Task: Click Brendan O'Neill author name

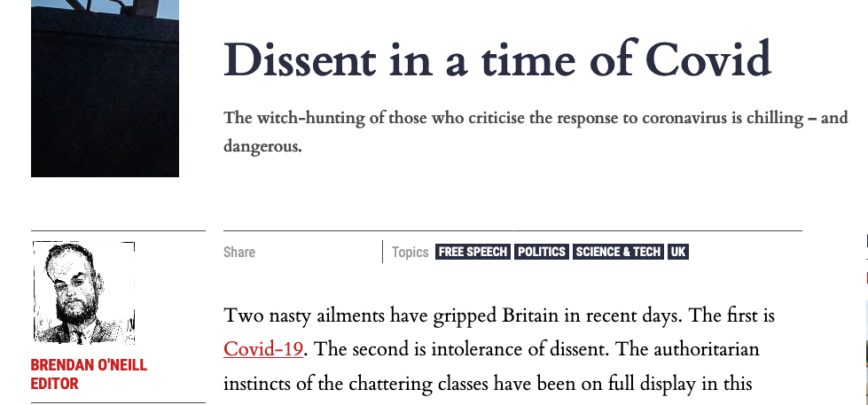Action: [89, 365]
